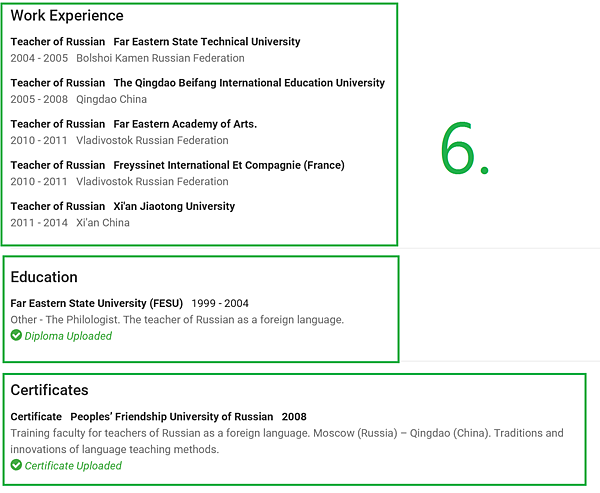Click Far Eastern State Technical University entry
The width and height of the screenshot is (600, 493).
click(207, 42)
